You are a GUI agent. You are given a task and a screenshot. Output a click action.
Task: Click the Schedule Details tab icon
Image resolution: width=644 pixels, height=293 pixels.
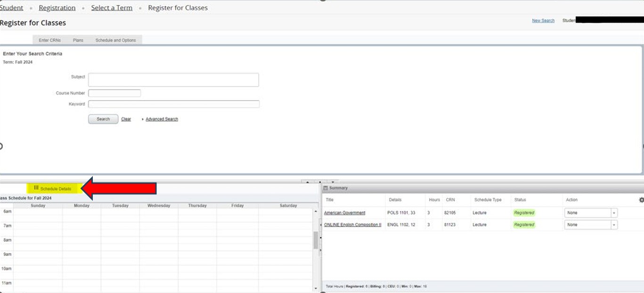coord(36,188)
